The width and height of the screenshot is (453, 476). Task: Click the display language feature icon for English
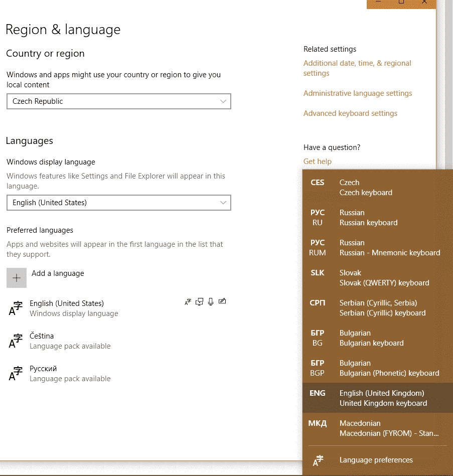pyautogui.click(x=188, y=302)
